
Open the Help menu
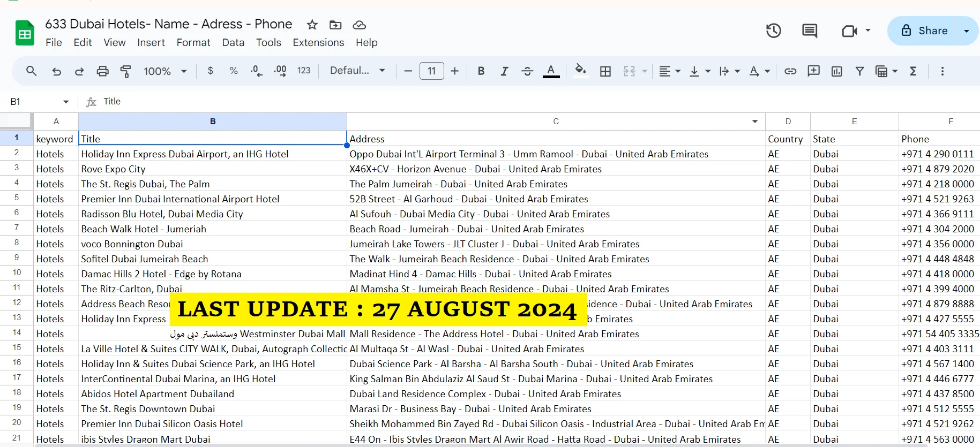(x=366, y=42)
